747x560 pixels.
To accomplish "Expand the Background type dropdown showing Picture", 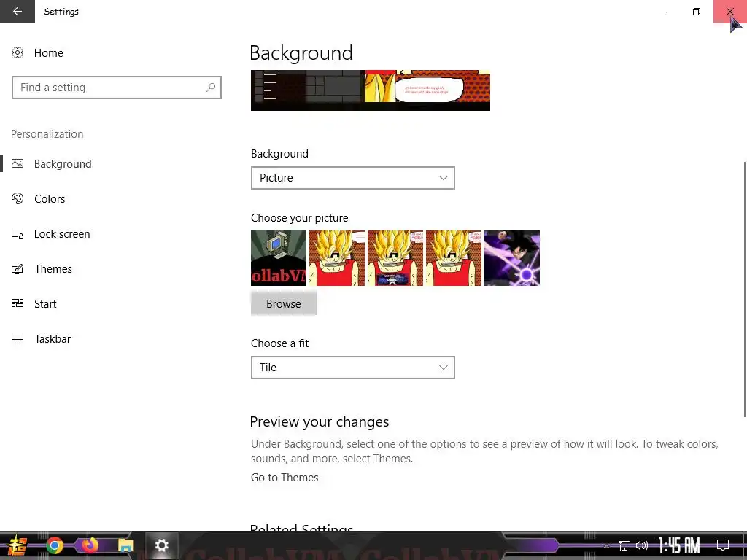I will 353,178.
